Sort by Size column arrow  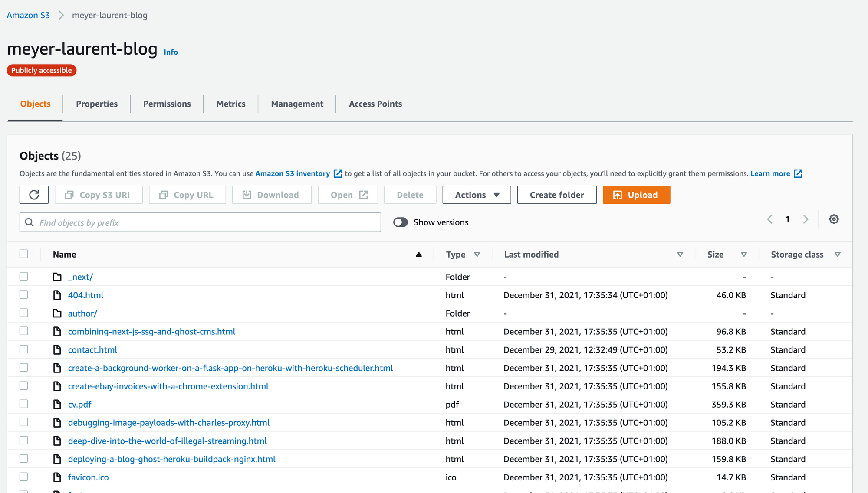click(x=744, y=255)
